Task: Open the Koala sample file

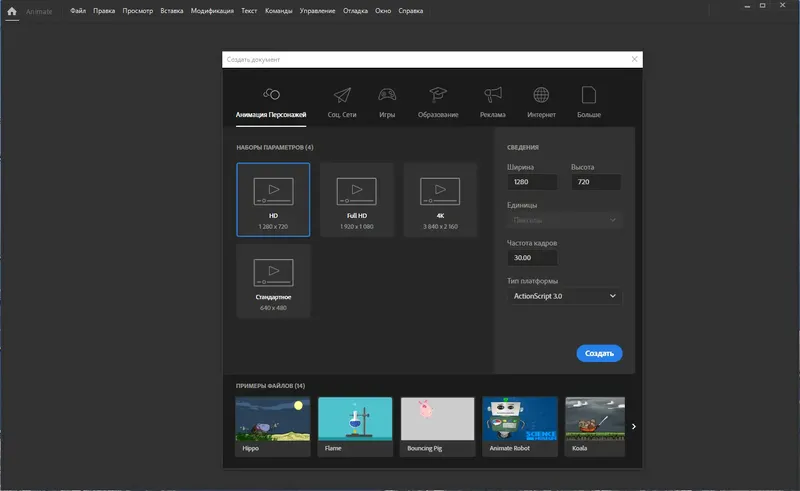Action: [595, 427]
